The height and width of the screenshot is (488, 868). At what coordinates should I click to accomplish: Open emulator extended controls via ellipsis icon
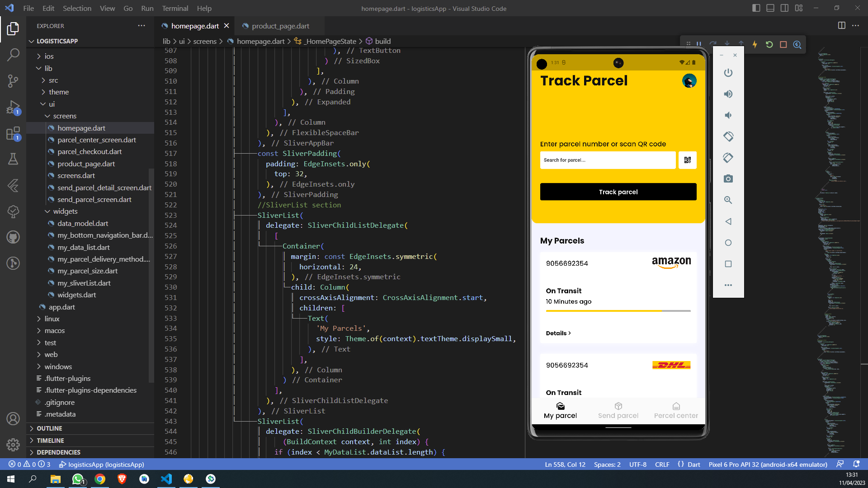pos(728,285)
